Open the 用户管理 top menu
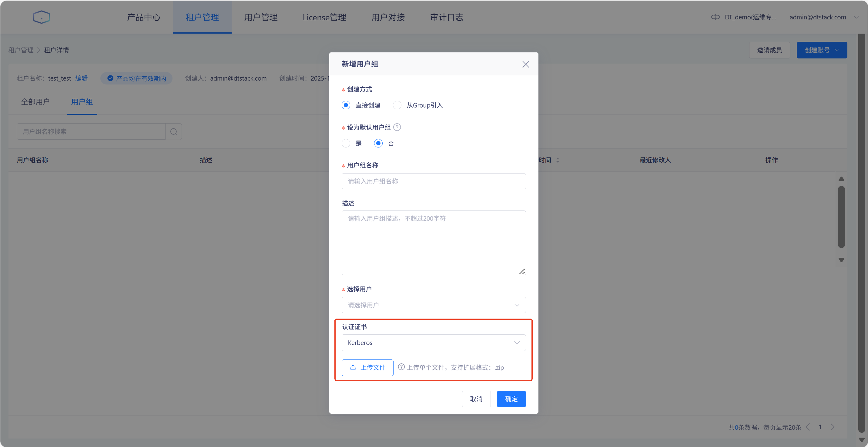This screenshot has height=447, width=868. click(260, 17)
